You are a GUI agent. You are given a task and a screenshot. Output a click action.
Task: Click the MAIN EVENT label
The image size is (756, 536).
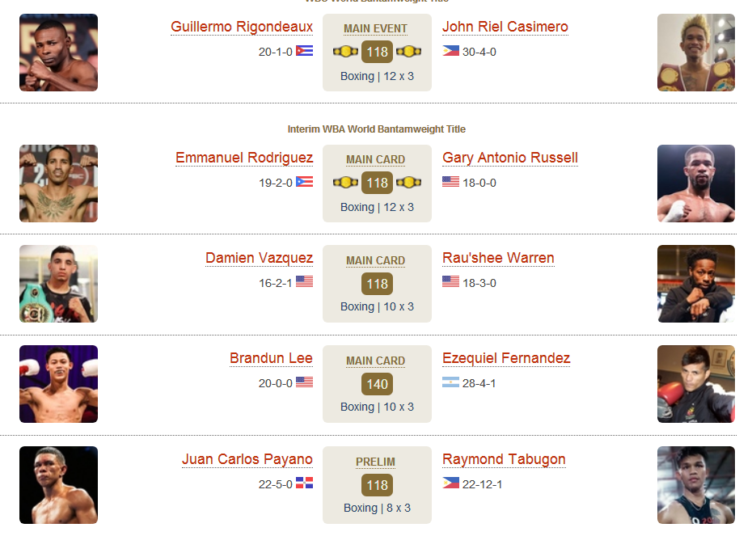[376, 29]
